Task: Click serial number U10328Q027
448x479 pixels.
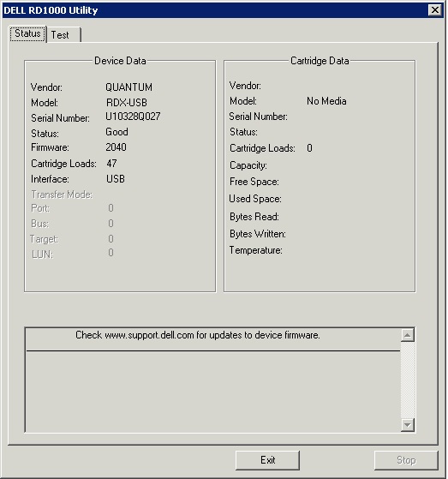Action: [133, 117]
